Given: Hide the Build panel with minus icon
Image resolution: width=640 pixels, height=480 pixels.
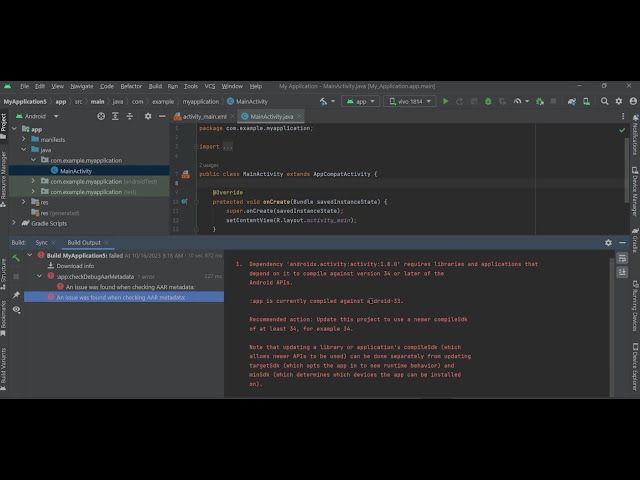Looking at the screenshot, I should click(622, 242).
